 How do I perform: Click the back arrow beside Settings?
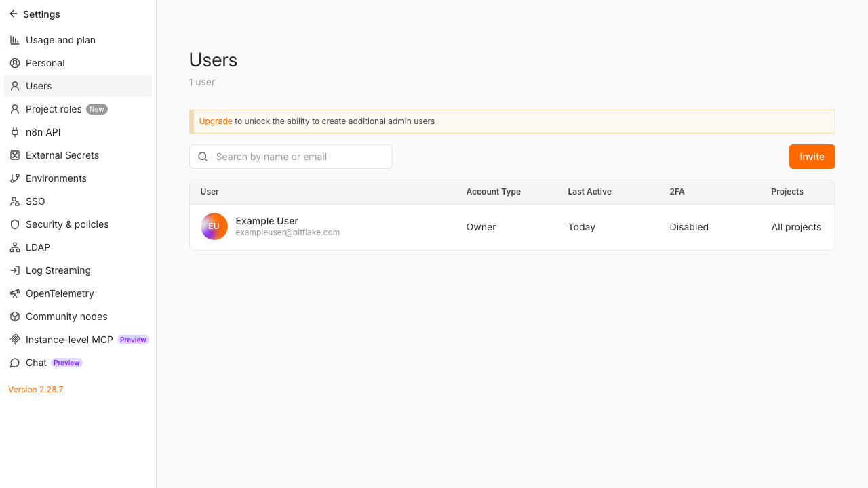[x=14, y=14]
